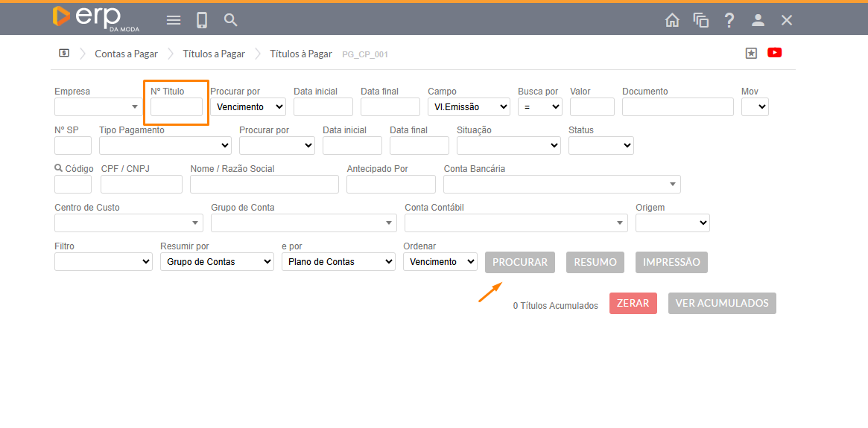Click the VER ACUMULADOS button

722,303
